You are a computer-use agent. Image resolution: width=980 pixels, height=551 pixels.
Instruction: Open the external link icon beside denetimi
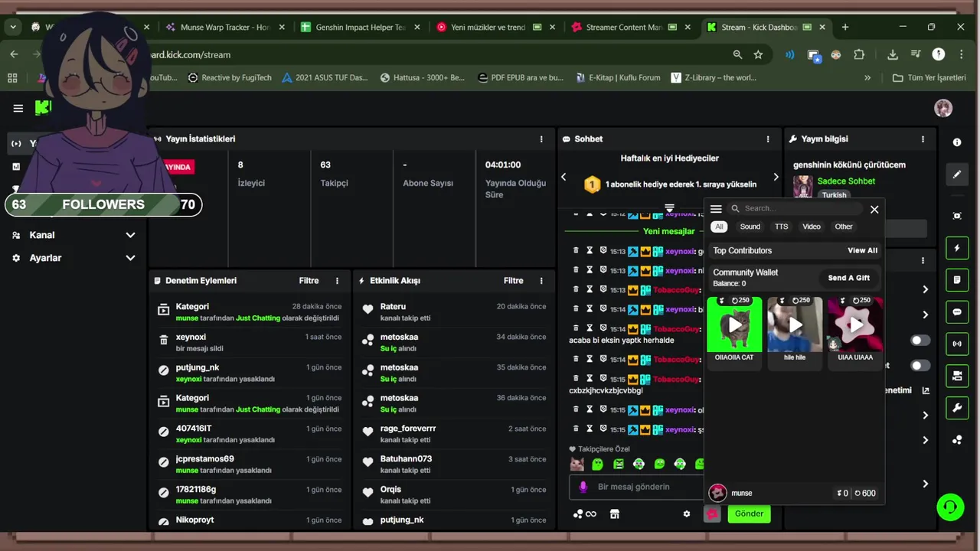coord(926,390)
